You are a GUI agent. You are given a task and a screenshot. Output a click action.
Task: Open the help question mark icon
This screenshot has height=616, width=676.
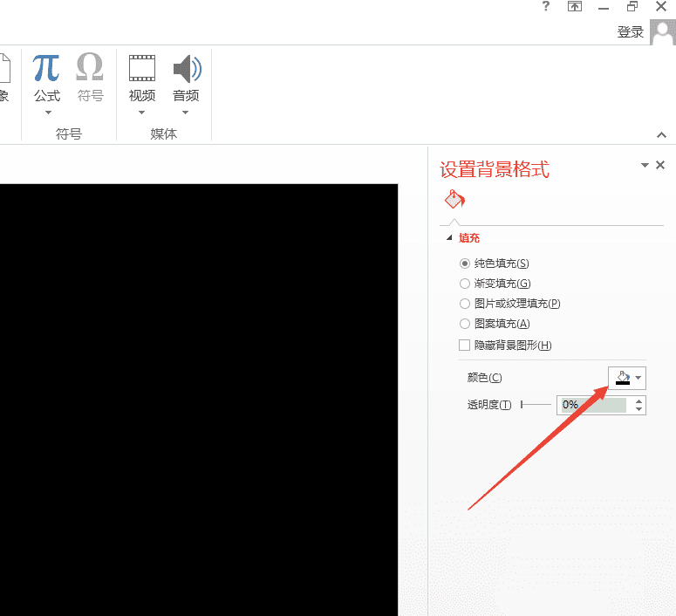point(546,6)
